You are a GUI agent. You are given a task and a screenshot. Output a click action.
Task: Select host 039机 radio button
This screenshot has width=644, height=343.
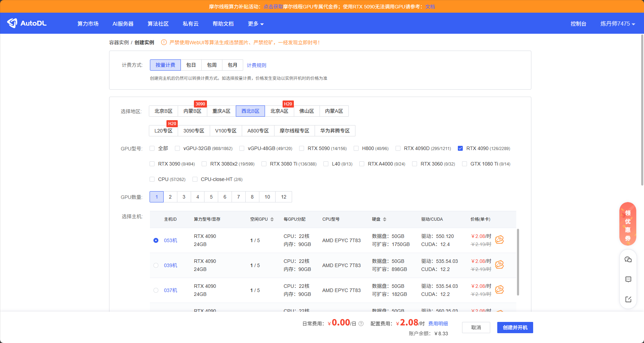pos(156,265)
